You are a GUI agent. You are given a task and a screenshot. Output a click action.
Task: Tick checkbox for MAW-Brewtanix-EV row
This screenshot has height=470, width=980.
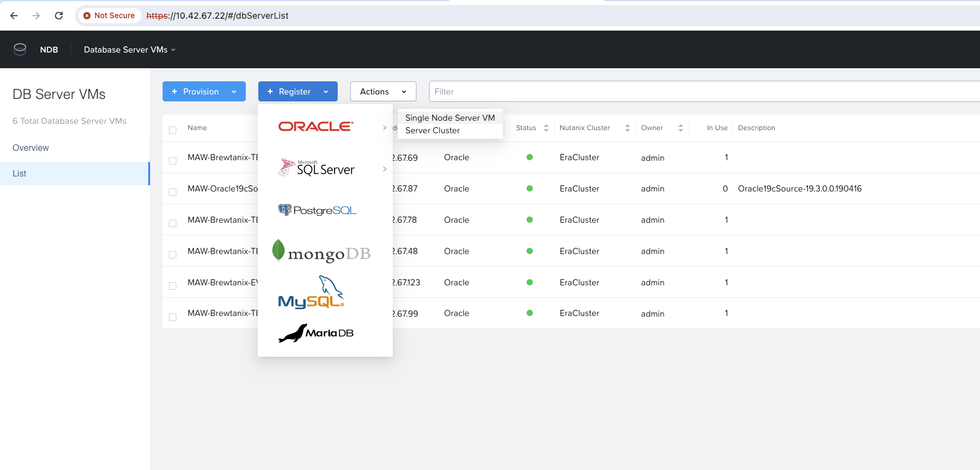(173, 286)
